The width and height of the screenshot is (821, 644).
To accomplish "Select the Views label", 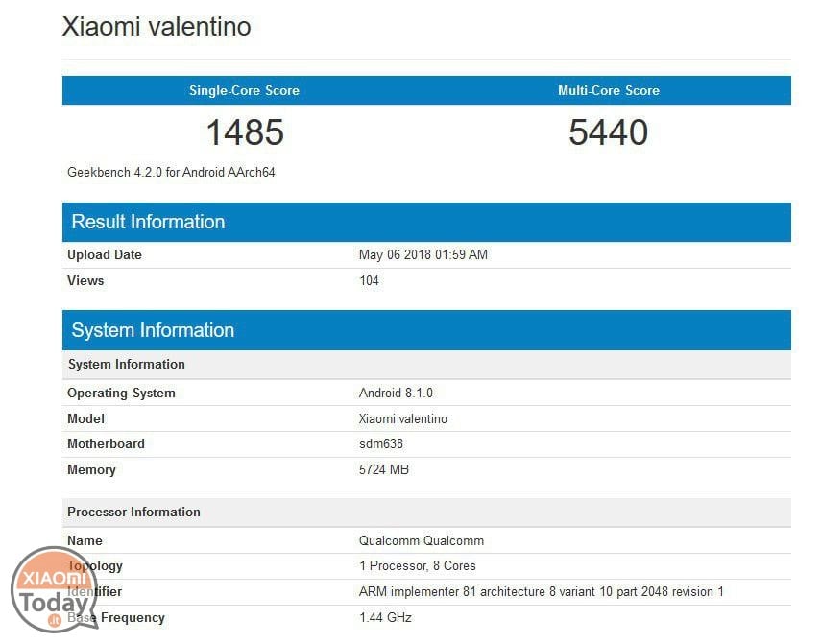I will click(85, 281).
